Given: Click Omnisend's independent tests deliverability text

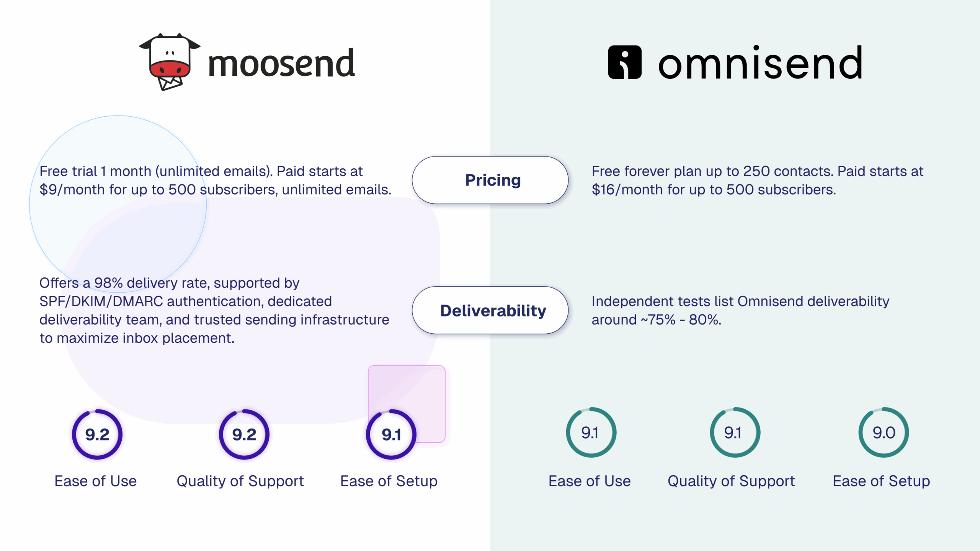Looking at the screenshot, I should [740, 310].
